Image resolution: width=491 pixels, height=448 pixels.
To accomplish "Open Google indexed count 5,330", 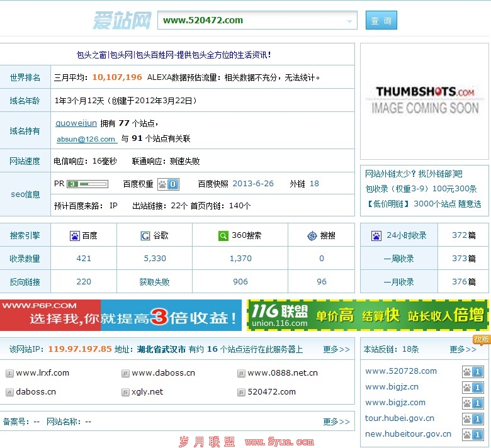I will pyautogui.click(x=155, y=258).
